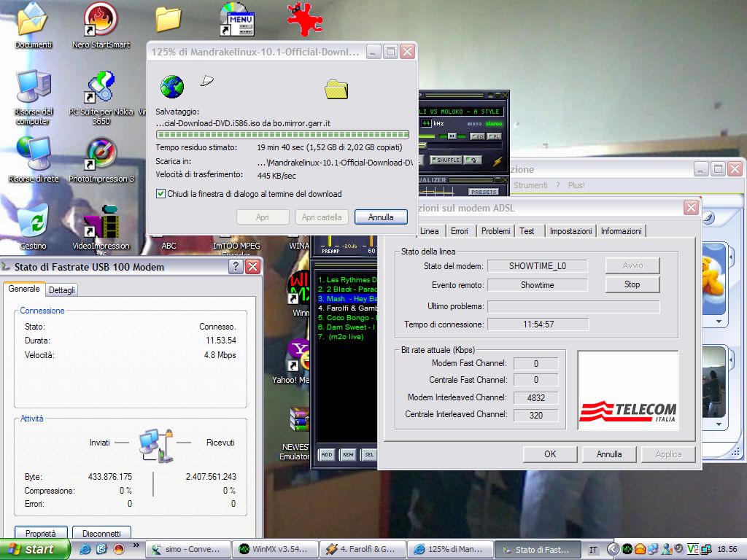Click the Winamp lightning bolt icon
Viewport: 747px width, 560px height.
[497, 161]
